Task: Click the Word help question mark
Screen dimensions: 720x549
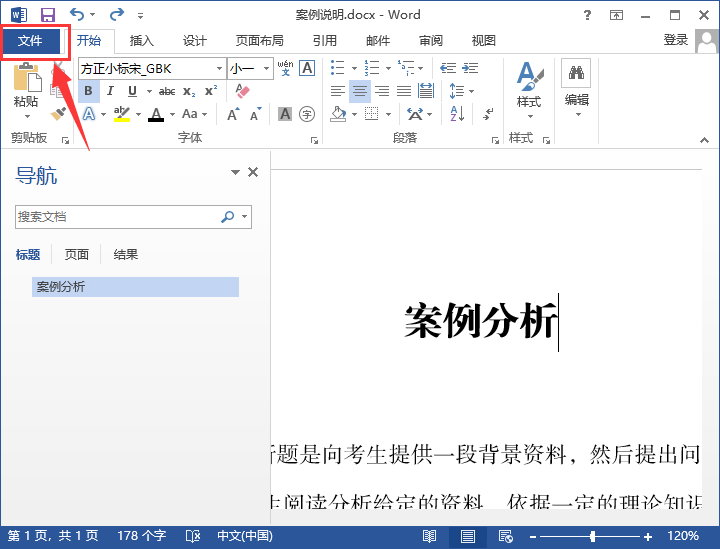Action: click(x=587, y=15)
